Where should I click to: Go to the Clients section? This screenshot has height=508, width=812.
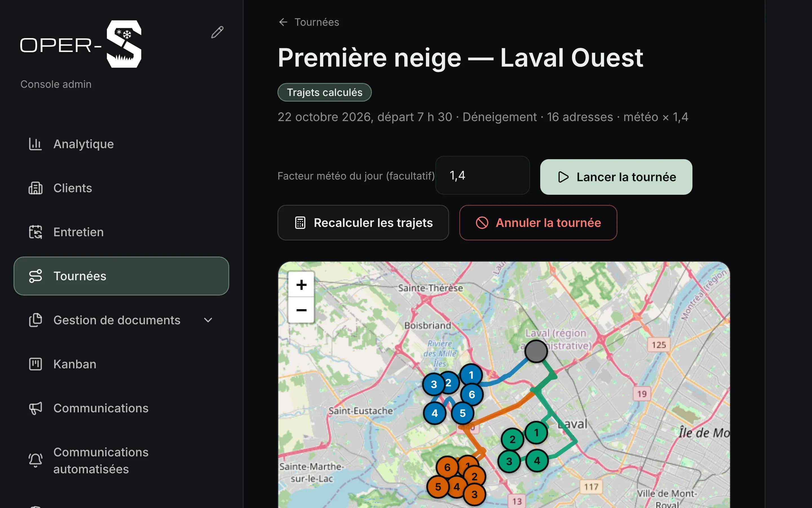point(121,188)
